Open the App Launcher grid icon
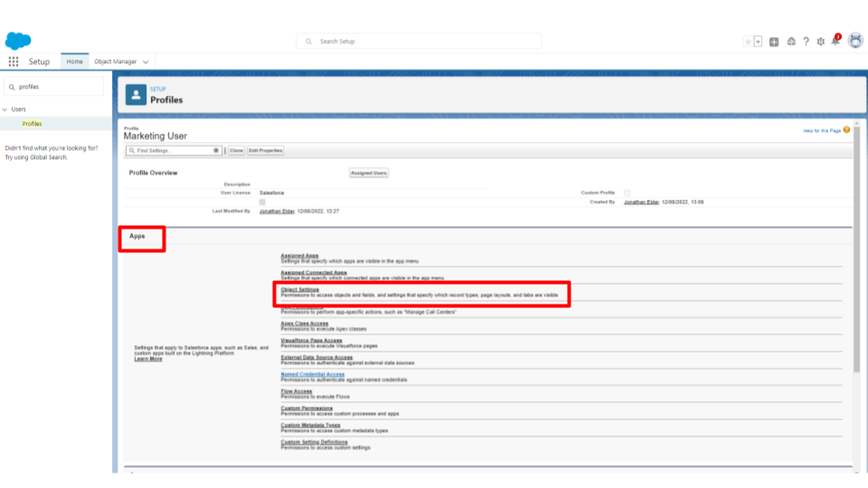Viewport: 868px width, 488px height. (14, 61)
